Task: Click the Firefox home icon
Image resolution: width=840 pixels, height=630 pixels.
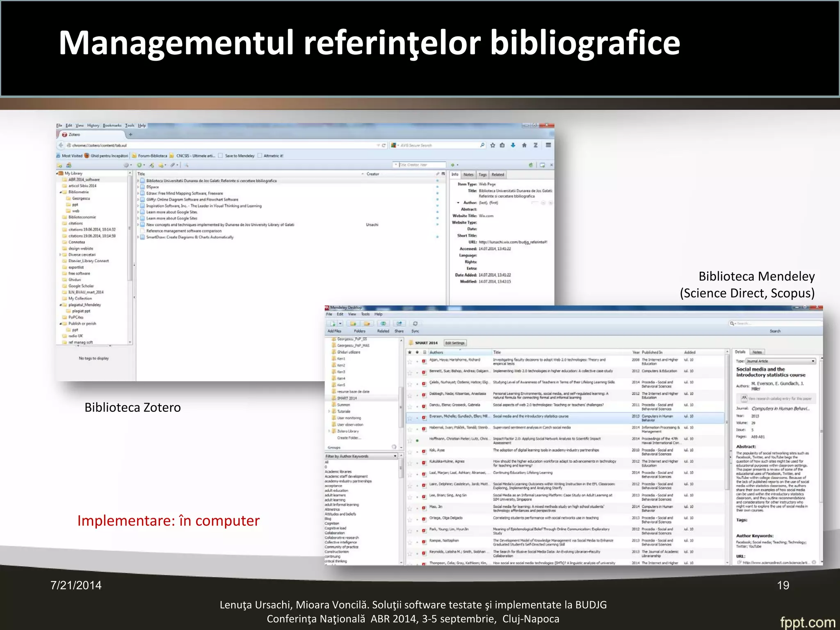Action: [524, 145]
